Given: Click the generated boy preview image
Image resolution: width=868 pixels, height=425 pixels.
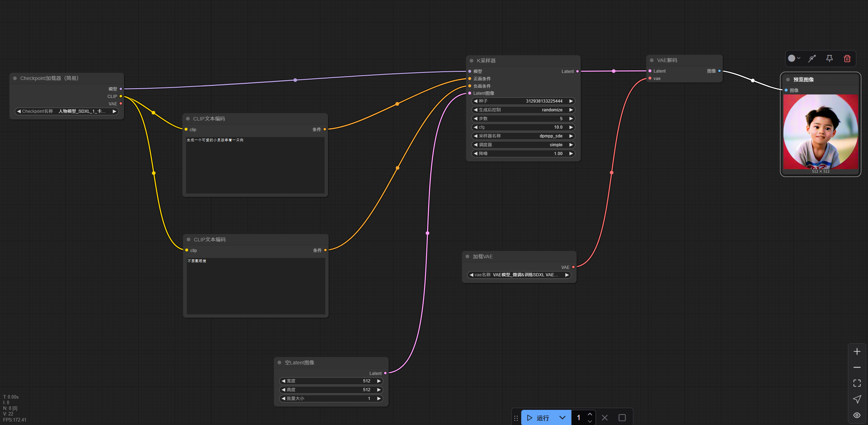Looking at the screenshot, I should coord(820,131).
